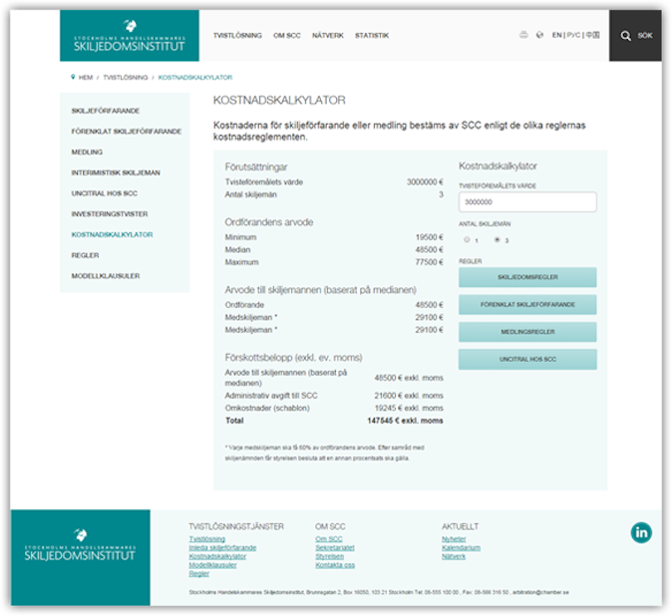The image size is (672, 616).
Task: Open HEM from the breadcrumb trail
Action: (85, 76)
